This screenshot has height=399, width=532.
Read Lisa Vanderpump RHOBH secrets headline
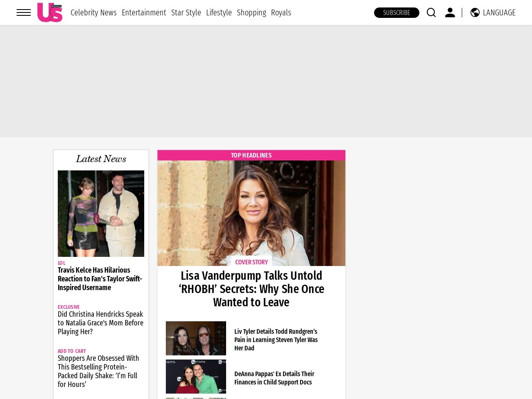(x=251, y=289)
